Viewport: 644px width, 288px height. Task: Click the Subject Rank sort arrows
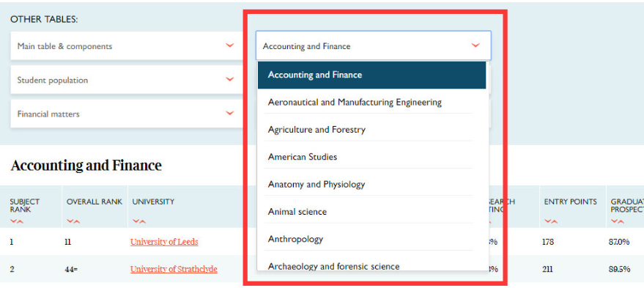tap(17, 221)
